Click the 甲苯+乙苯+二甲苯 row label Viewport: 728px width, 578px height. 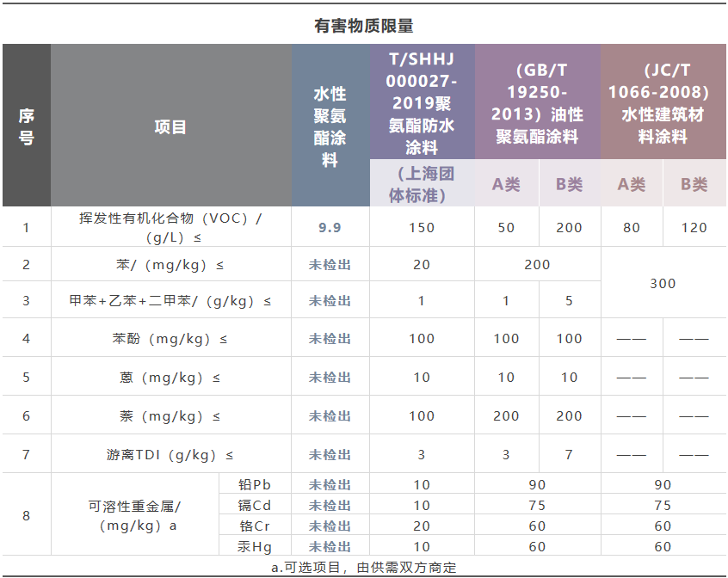point(170,301)
